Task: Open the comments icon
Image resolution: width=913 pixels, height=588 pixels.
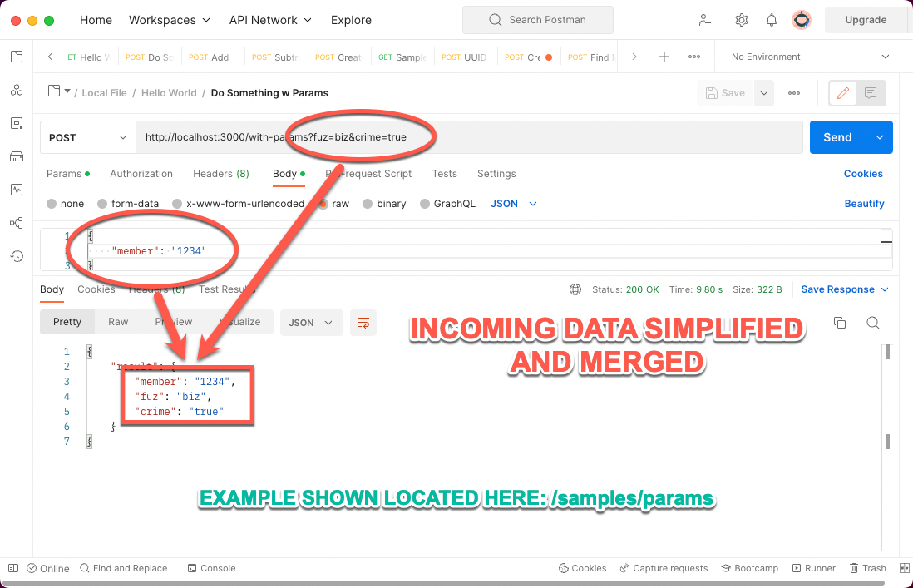Action: click(871, 93)
